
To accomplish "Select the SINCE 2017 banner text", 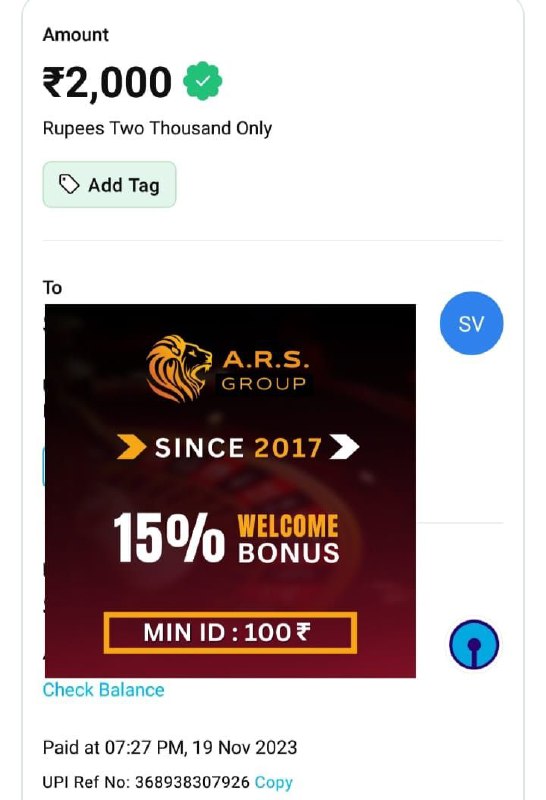I will click(238, 448).
